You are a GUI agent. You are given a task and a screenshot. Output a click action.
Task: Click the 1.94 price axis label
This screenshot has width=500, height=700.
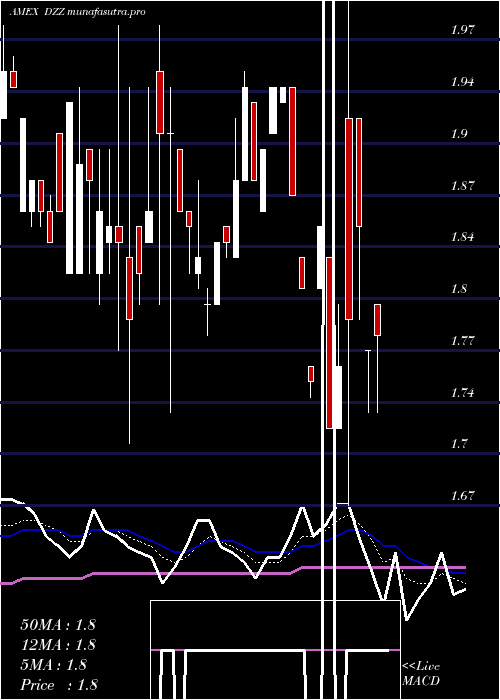[462, 82]
